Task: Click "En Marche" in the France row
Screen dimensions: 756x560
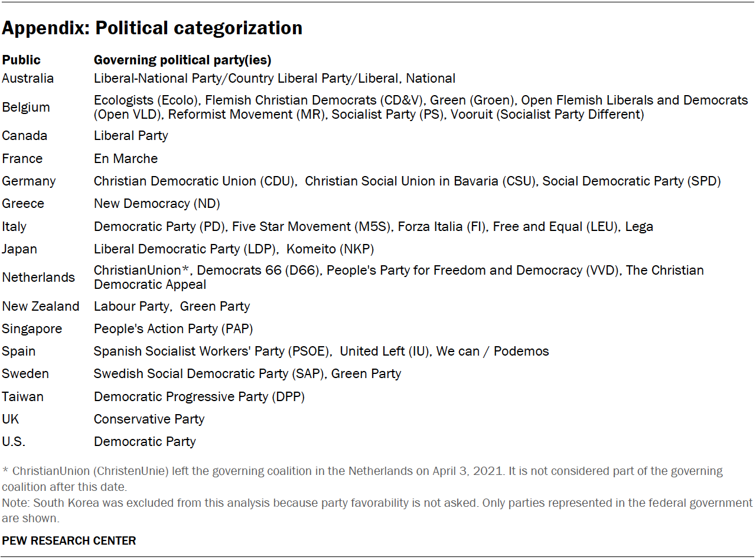Action: (126, 158)
